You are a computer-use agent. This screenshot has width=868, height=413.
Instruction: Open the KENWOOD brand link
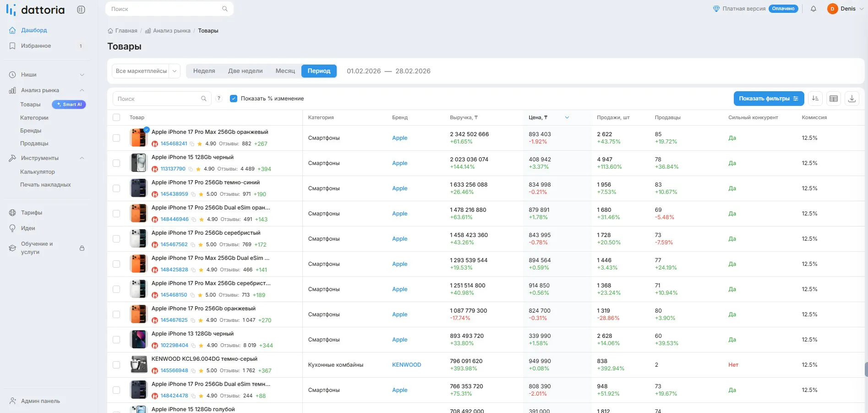tap(406, 365)
